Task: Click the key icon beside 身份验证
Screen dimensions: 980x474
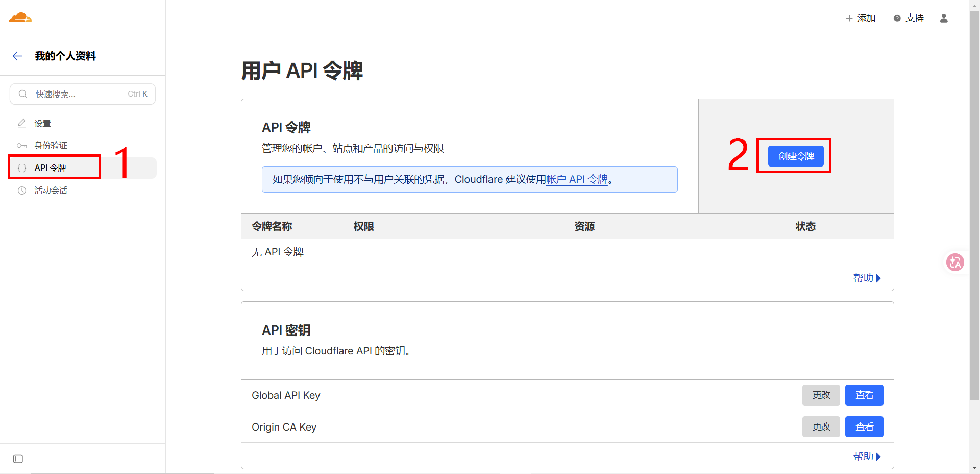Action: pyautogui.click(x=22, y=146)
